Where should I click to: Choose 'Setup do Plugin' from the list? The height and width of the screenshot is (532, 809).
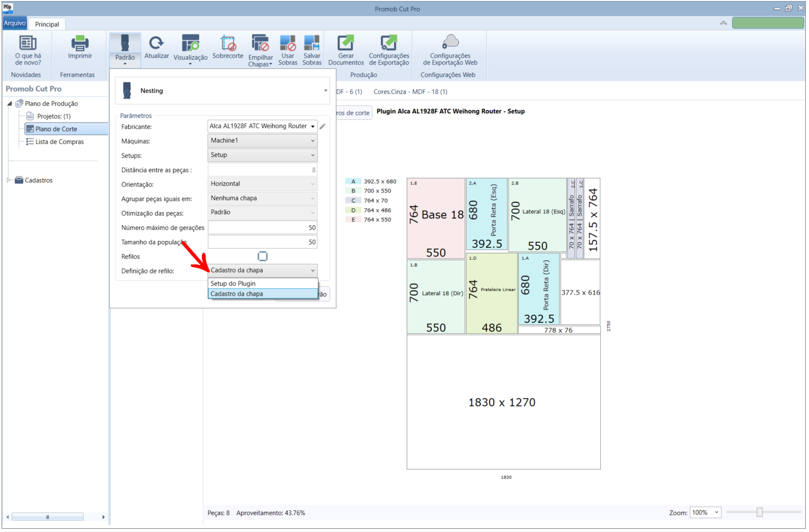pyautogui.click(x=263, y=283)
